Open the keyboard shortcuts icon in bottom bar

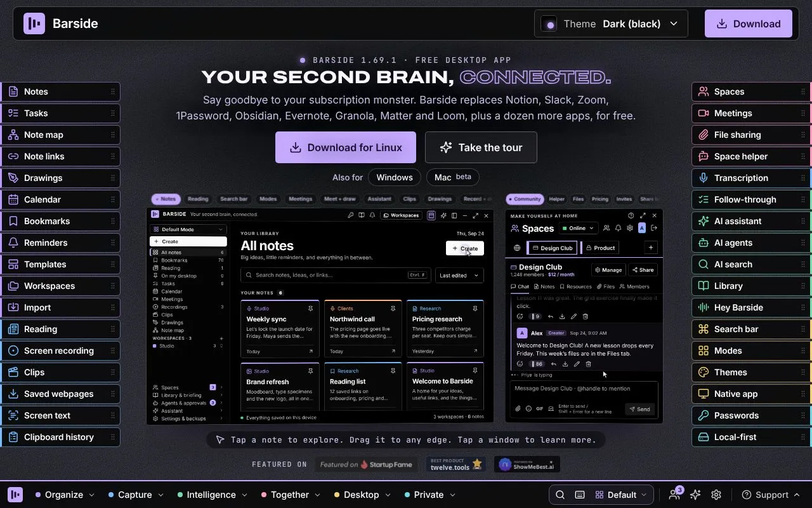[579, 495]
